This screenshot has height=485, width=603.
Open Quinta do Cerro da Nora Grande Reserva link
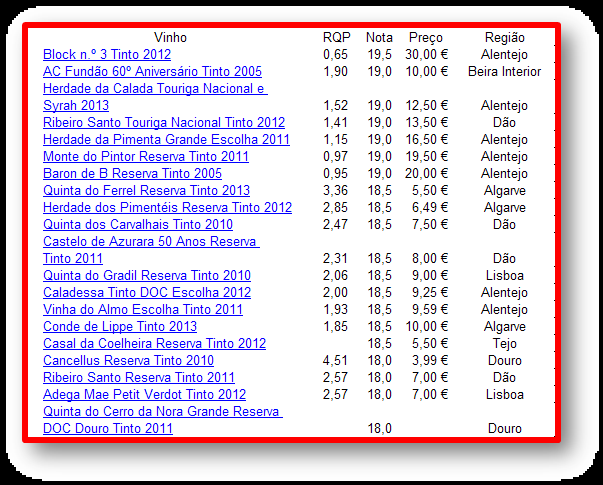[x=163, y=420]
